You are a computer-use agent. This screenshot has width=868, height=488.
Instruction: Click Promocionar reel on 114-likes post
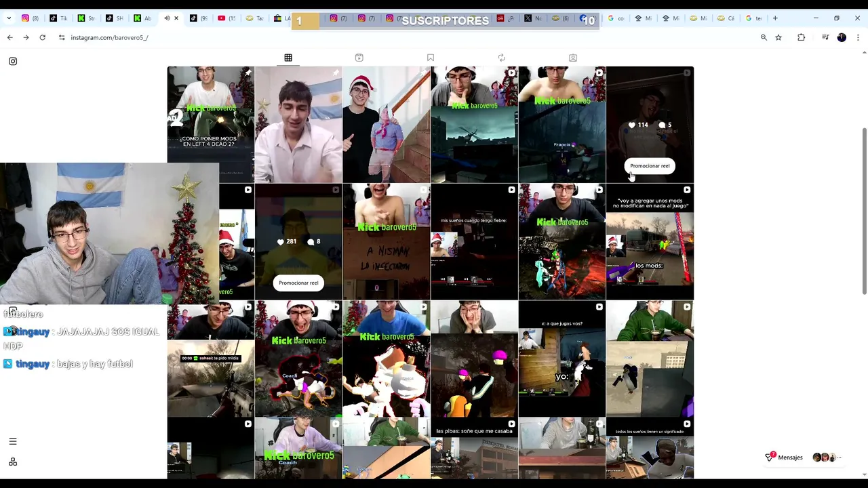click(x=650, y=166)
